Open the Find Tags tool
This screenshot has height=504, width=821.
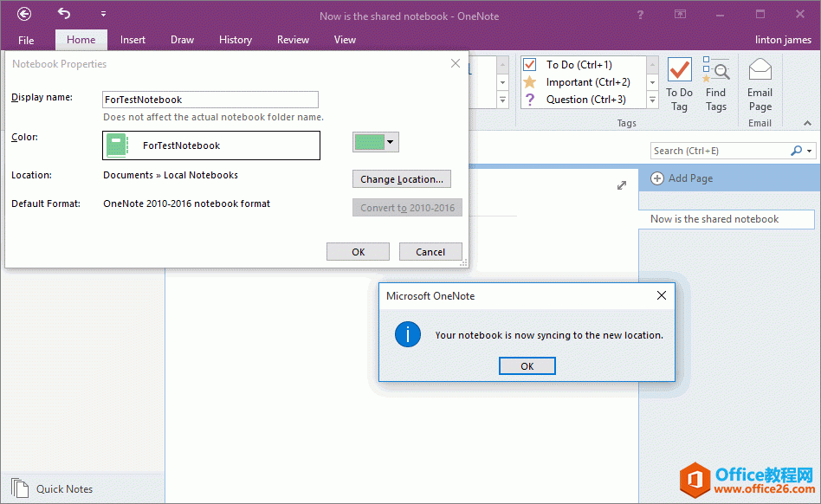click(715, 85)
